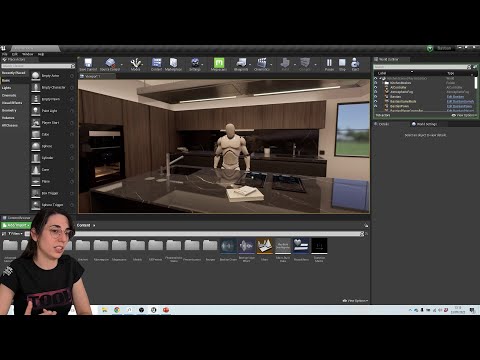Select the Box Trigger icon
This screenshot has height=360, width=480.
point(36,193)
